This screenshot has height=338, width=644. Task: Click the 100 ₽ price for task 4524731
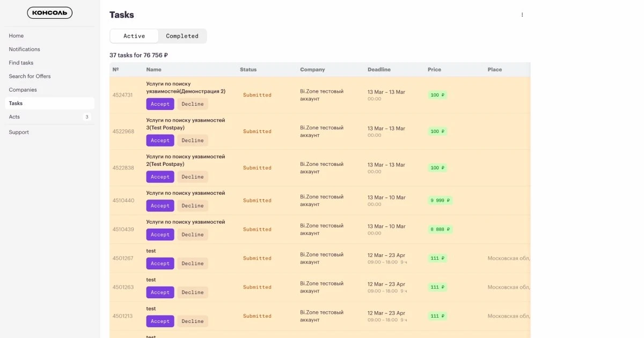(x=437, y=95)
